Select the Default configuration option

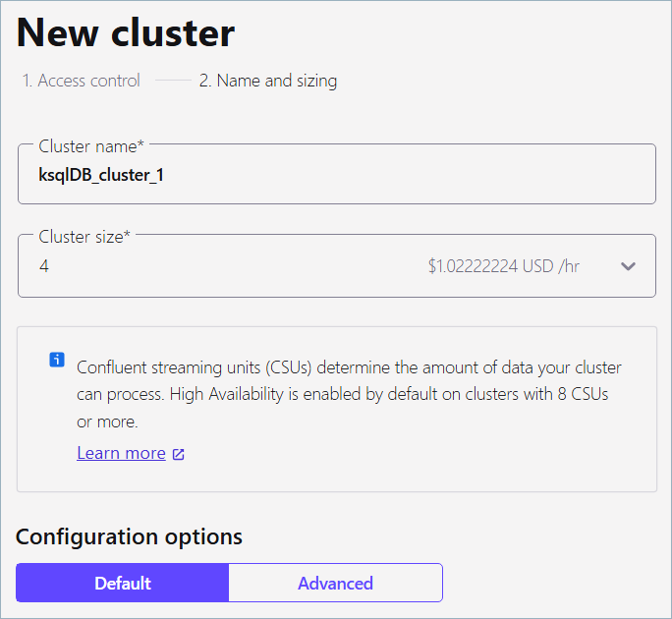(123, 583)
